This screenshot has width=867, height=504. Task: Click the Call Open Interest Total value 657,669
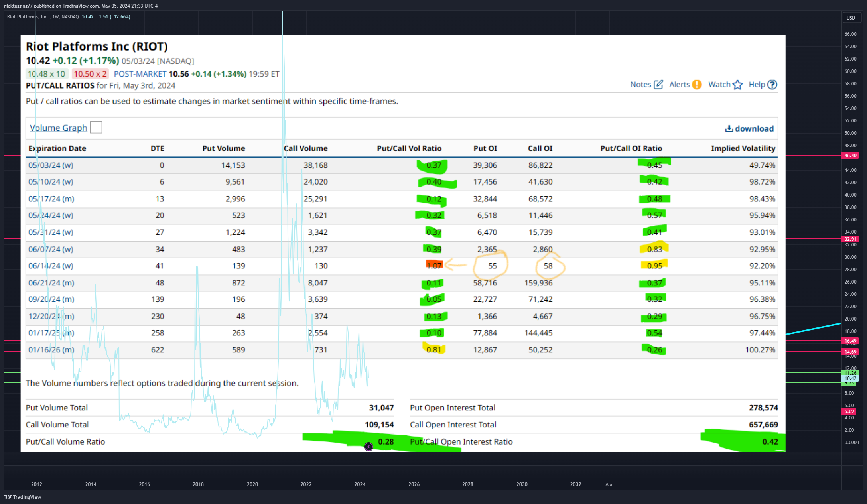coord(763,425)
